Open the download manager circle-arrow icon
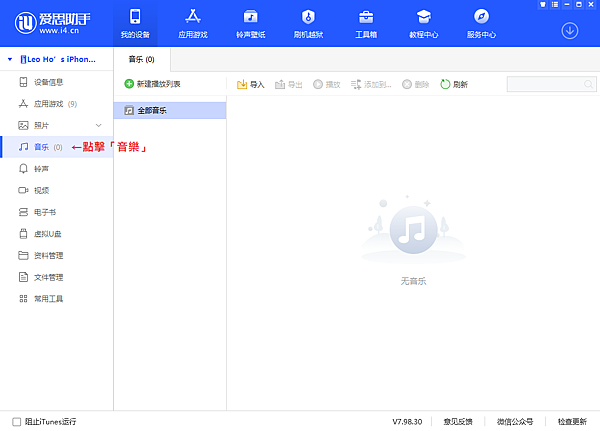The width and height of the screenshot is (600, 431). coord(570,31)
